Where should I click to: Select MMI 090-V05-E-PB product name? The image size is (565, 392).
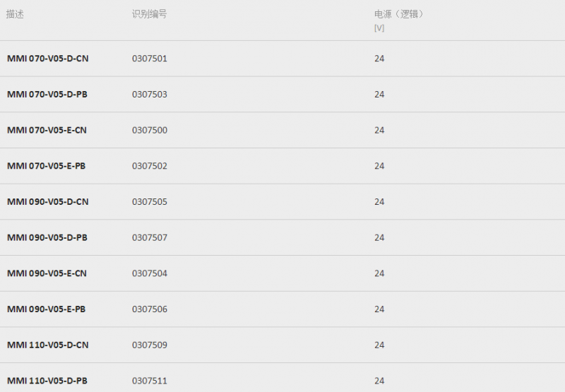(46, 309)
